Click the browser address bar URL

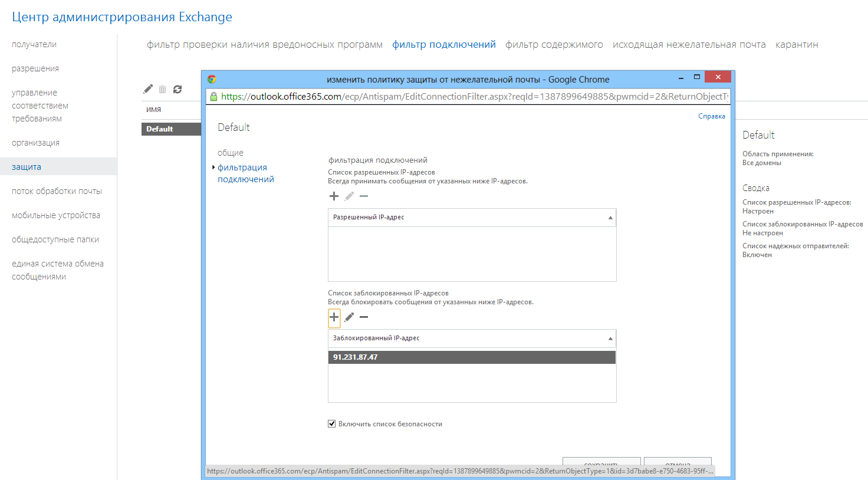click(472, 97)
